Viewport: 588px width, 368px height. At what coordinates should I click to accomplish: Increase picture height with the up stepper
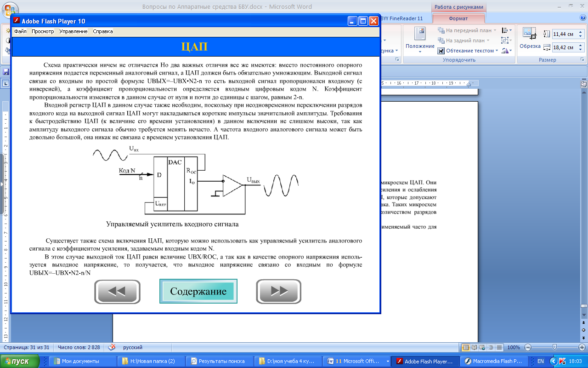[x=581, y=32]
